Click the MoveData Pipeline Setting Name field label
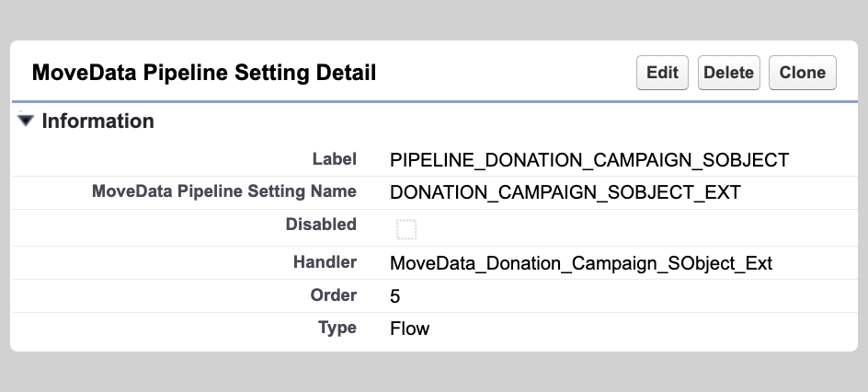Screen dimensions: 868x392 223,191
